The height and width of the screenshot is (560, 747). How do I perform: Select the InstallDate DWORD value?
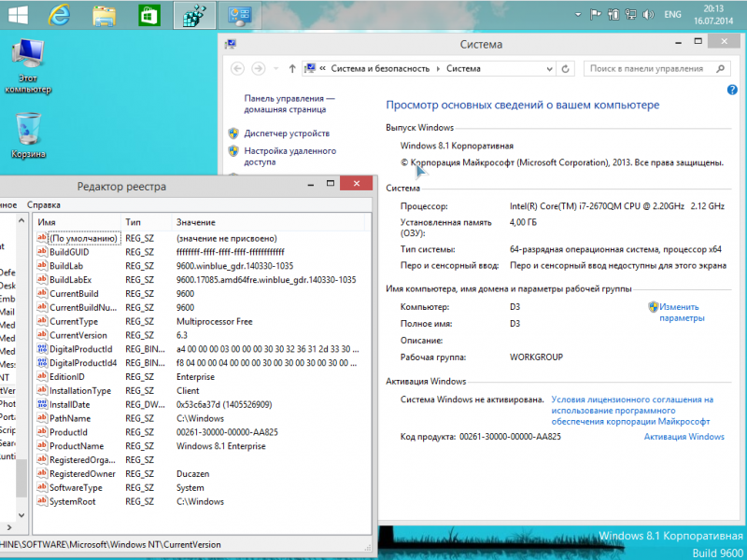(x=69, y=404)
